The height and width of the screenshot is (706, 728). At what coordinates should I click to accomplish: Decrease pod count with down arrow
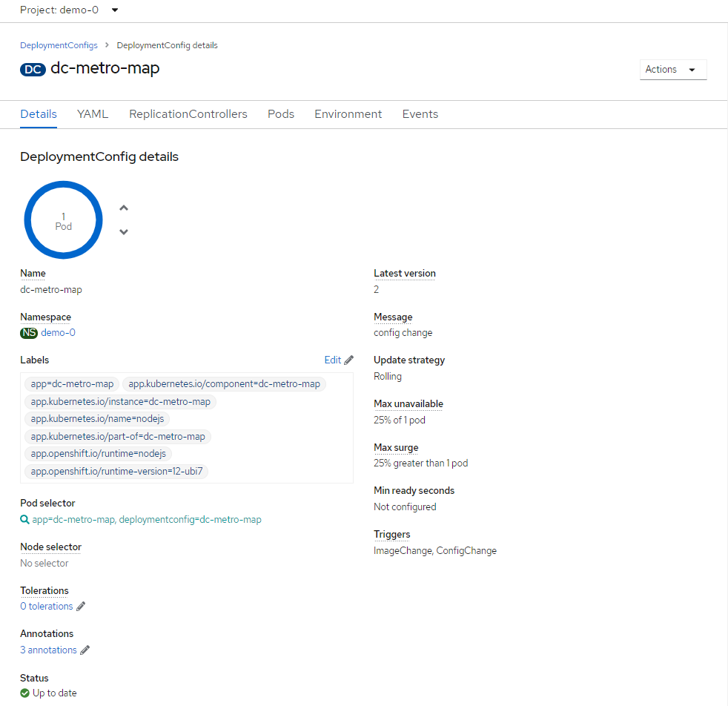pyautogui.click(x=124, y=232)
